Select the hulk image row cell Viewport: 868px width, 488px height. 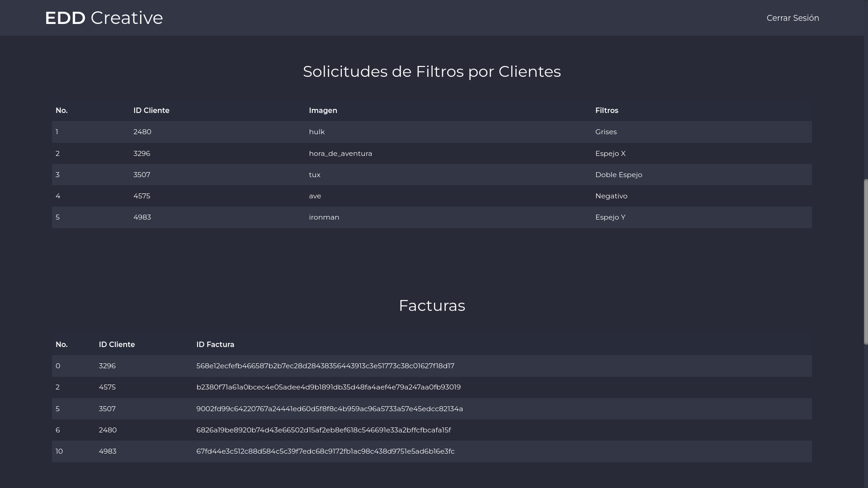pyautogui.click(x=316, y=132)
